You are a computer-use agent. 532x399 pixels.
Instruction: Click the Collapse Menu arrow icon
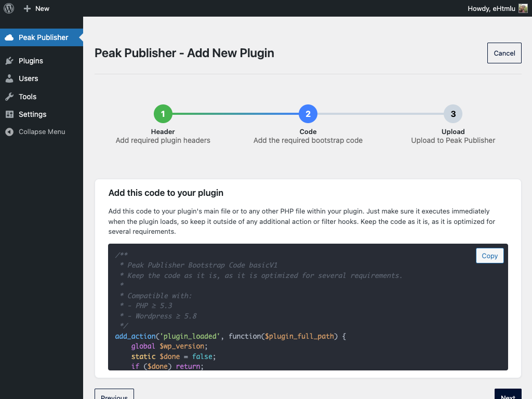pos(9,131)
